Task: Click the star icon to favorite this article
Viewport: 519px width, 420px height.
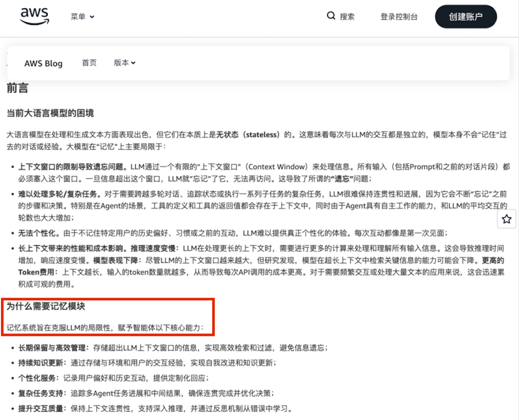Action: tap(507, 219)
